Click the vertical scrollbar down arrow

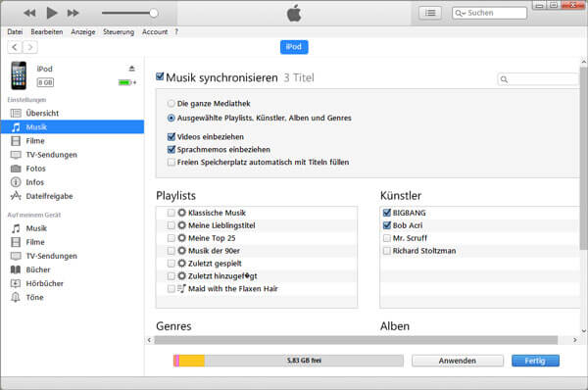(584, 331)
